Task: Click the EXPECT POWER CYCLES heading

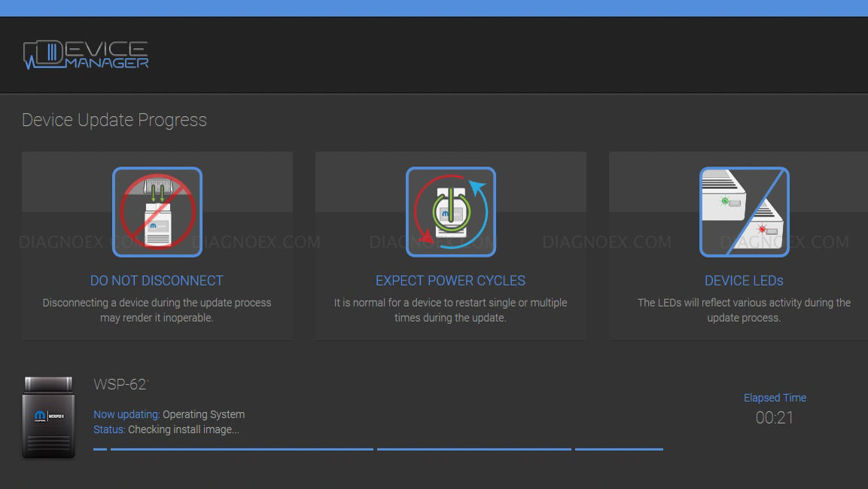Action: tap(450, 280)
